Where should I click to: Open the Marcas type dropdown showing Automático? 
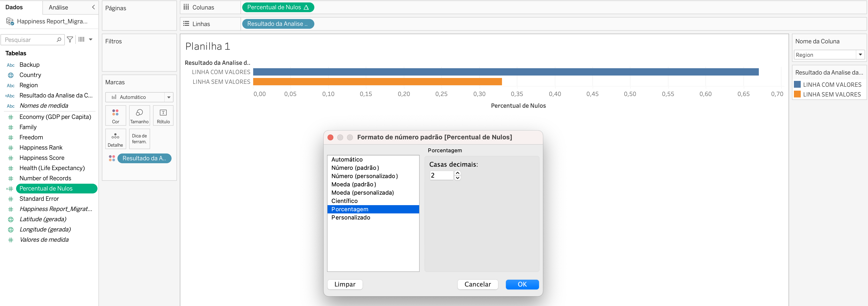[x=168, y=97]
